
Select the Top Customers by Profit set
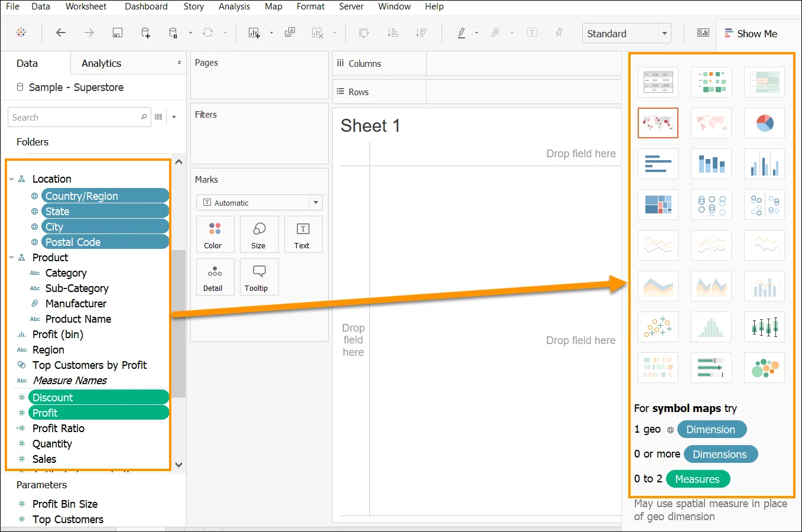pos(89,365)
